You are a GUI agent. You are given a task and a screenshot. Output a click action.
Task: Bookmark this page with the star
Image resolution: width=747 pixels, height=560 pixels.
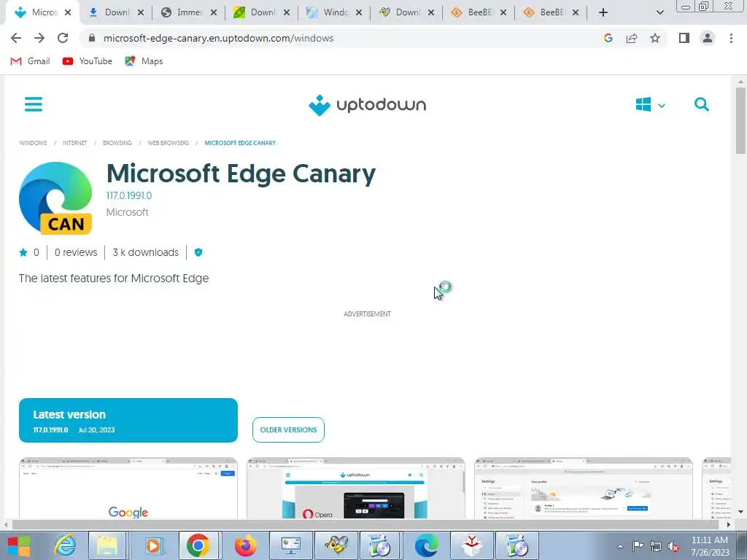655,38
